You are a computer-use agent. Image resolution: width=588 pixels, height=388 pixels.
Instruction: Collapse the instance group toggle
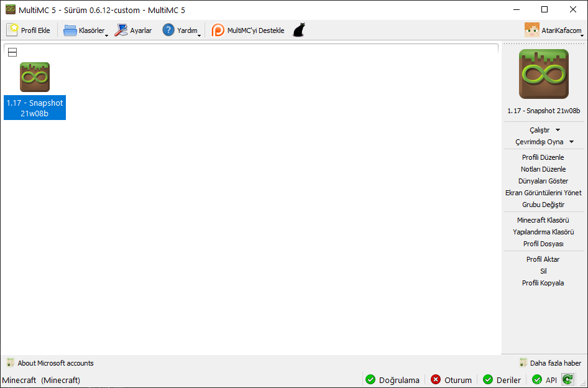pos(12,52)
